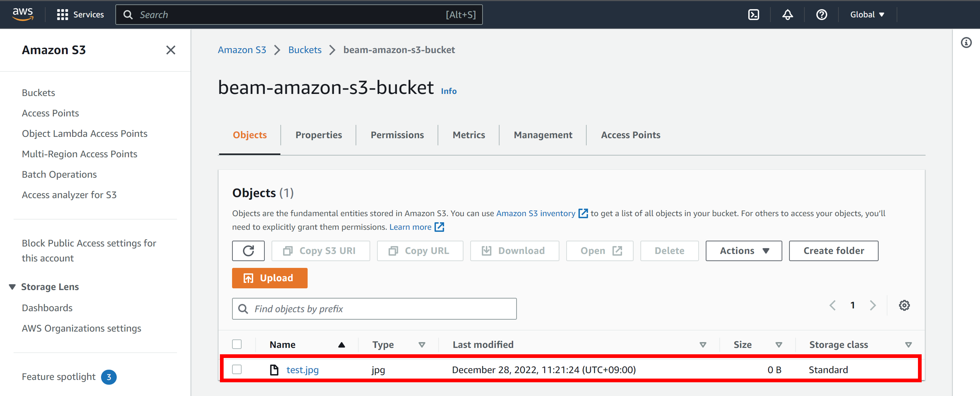Open the AWS help menu
The height and width of the screenshot is (396, 980).
tap(822, 15)
